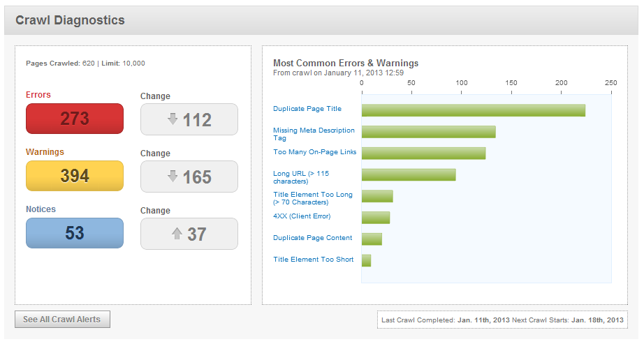Open the 4XX (Client Error) link
644x344 pixels.
click(x=302, y=216)
